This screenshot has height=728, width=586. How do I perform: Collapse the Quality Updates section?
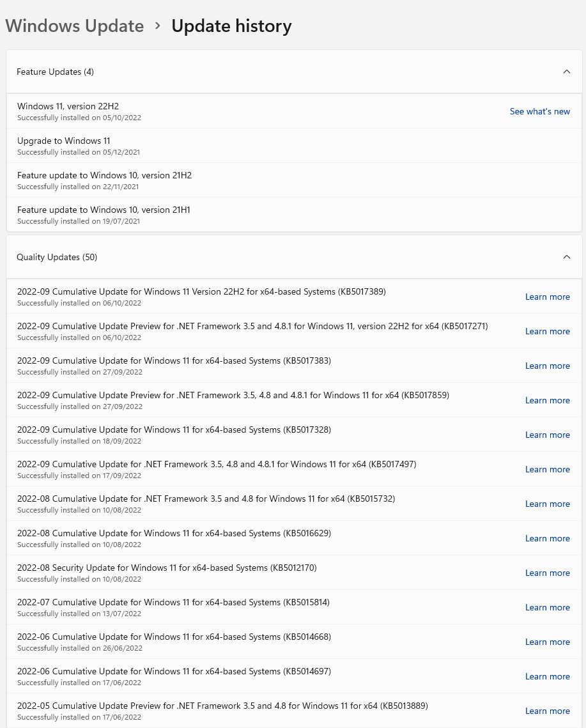click(x=566, y=256)
